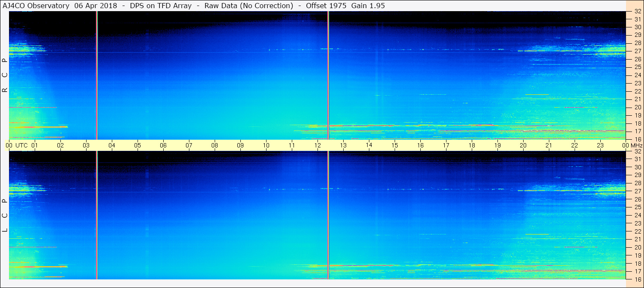Click the 24 MHz label of RCP panel
This screenshot has height=288, width=644.
coord(637,75)
